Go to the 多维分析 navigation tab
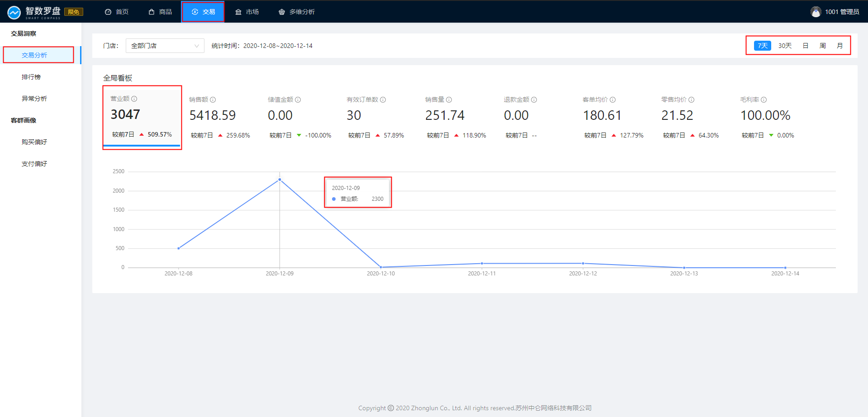The width and height of the screenshot is (868, 417). (297, 12)
